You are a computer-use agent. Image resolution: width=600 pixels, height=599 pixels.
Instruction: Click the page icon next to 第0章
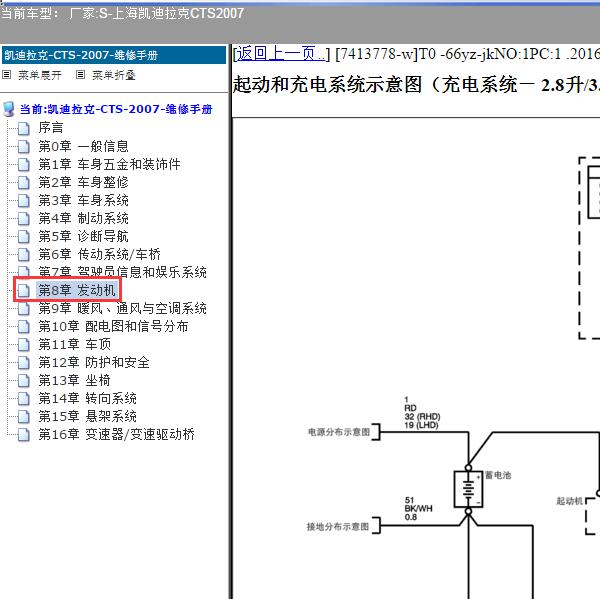coord(24,147)
